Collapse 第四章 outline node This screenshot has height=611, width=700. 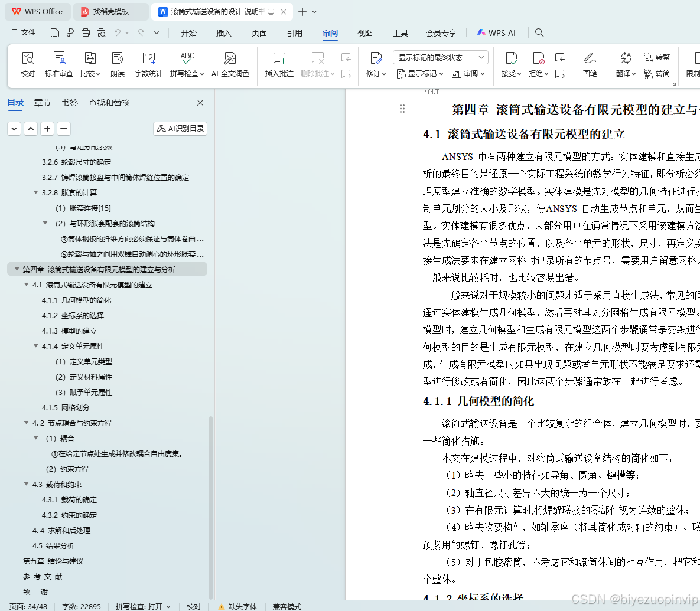tap(17, 269)
